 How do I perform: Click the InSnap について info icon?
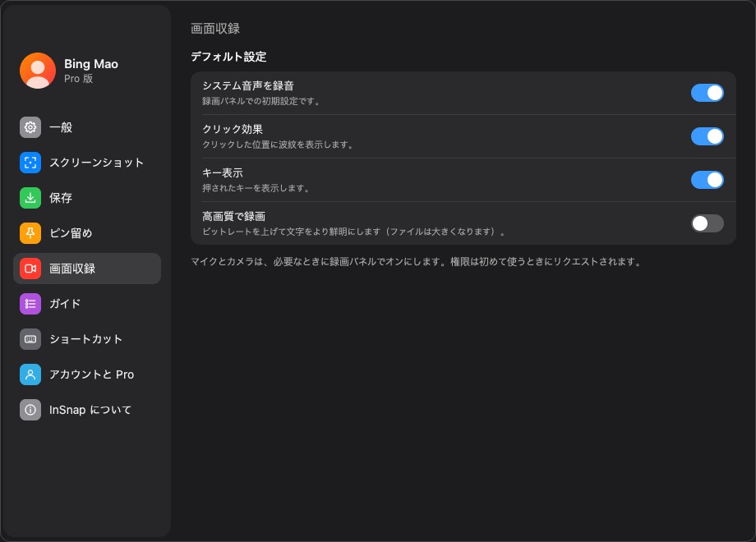pos(30,410)
